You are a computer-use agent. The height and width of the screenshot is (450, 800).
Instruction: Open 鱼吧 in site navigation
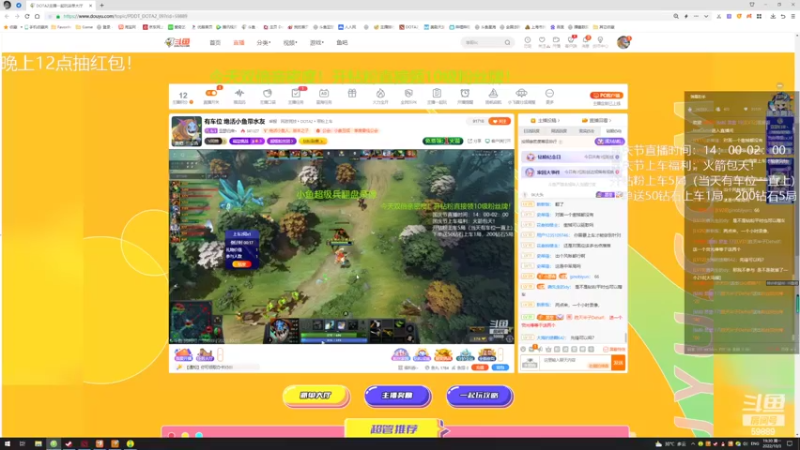[x=342, y=43]
